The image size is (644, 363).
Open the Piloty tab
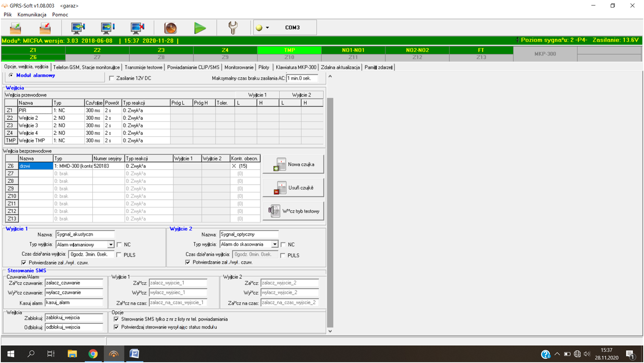coord(264,67)
